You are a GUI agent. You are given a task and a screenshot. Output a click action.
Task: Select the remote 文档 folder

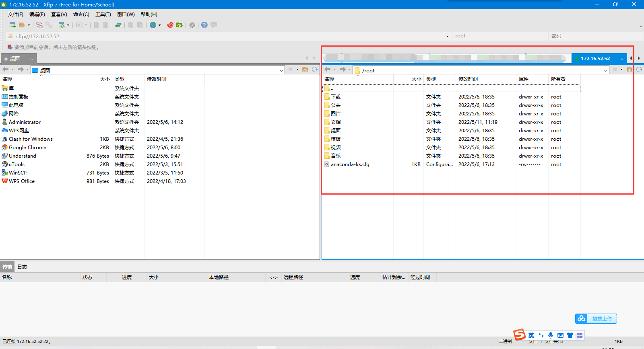click(336, 122)
